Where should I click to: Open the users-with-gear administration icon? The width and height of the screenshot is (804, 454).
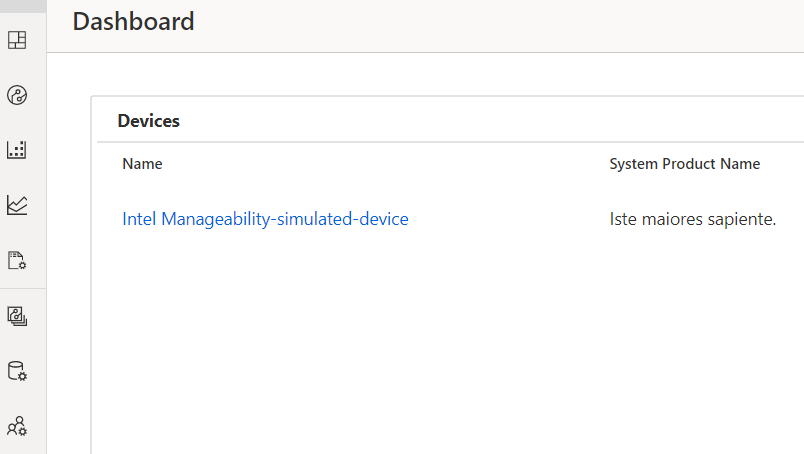[x=17, y=427]
